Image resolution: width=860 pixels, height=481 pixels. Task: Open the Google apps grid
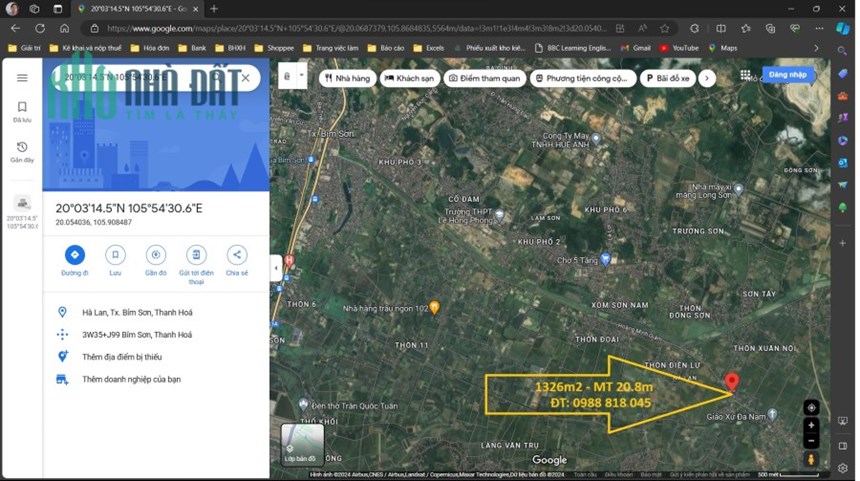(x=745, y=75)
